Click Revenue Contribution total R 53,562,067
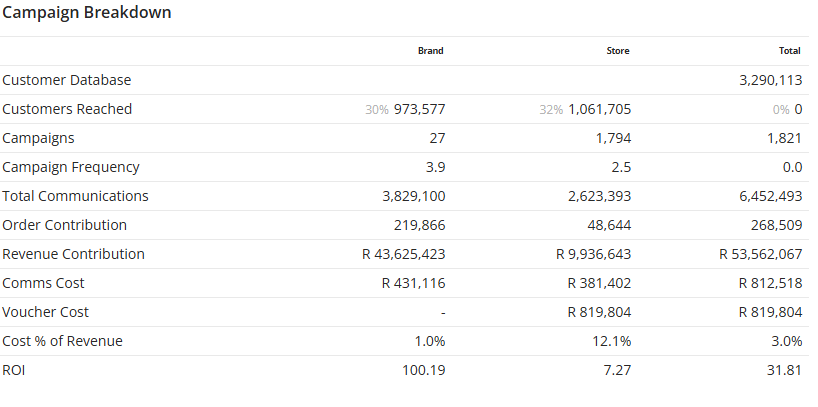Screen dimensions: 818x407 [x=761, y=254]
